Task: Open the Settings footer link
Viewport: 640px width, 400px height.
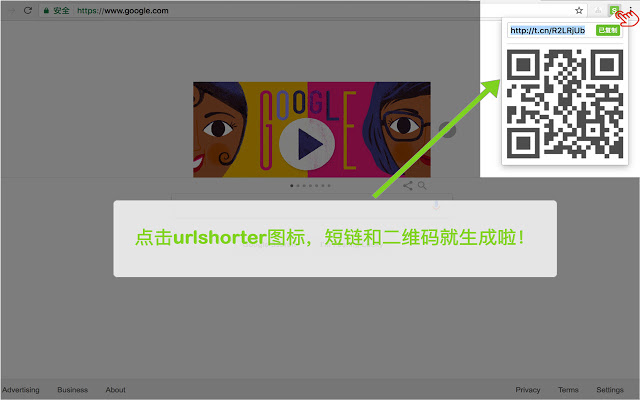Action: [610, 390]
